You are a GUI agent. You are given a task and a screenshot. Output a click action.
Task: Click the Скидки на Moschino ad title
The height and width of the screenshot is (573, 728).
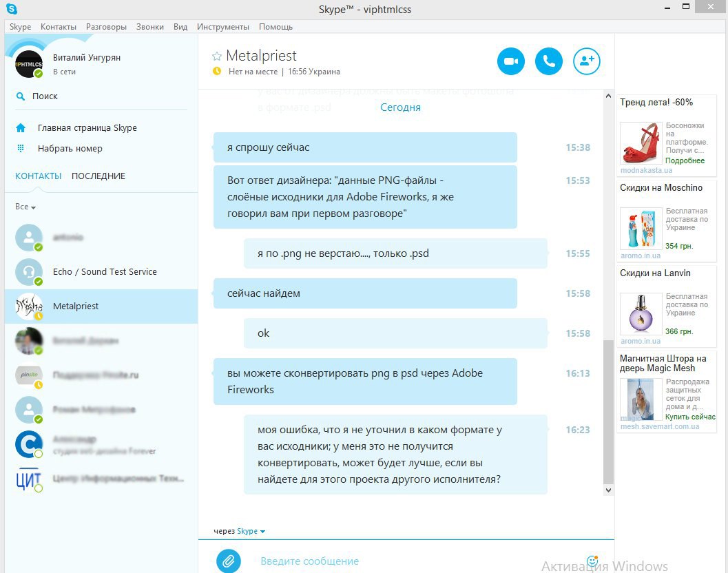pos(661,188)
